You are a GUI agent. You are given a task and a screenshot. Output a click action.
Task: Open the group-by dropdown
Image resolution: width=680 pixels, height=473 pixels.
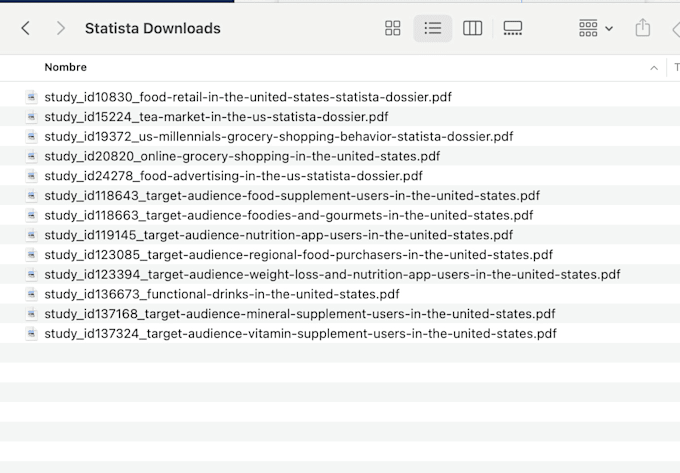(596, 29)
